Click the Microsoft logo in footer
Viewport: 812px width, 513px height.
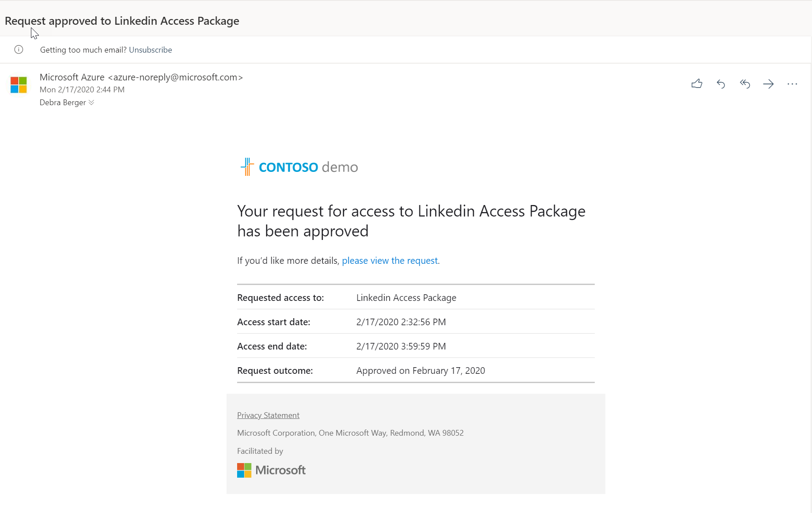pos(271,470)
